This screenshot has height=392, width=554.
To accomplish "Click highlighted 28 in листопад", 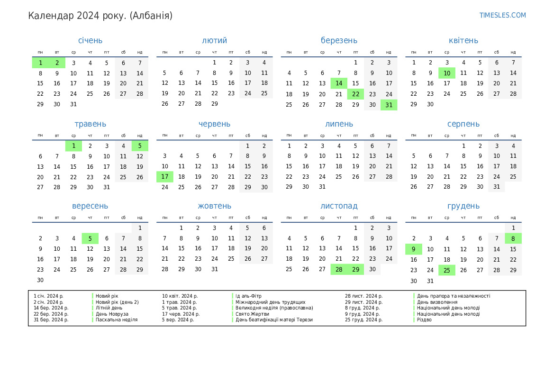I will [339, 269].
